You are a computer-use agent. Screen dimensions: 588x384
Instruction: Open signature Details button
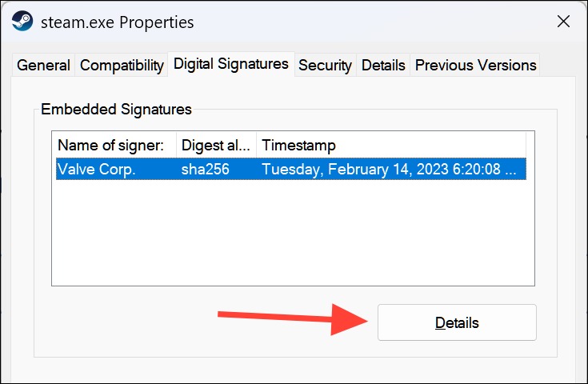click(x=457, y=322)
